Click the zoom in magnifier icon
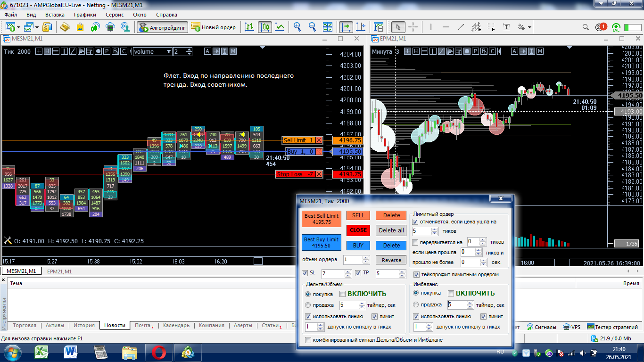 (297, 27)
